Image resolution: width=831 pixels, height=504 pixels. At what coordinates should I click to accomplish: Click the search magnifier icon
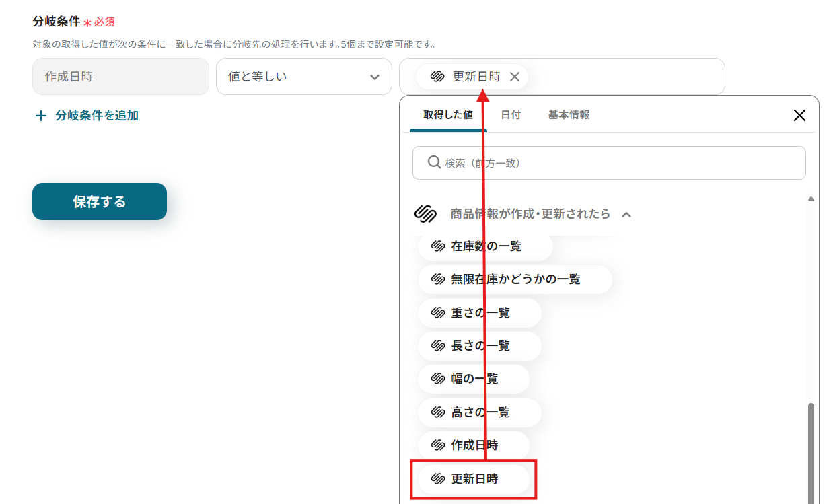tap(434, 162)
